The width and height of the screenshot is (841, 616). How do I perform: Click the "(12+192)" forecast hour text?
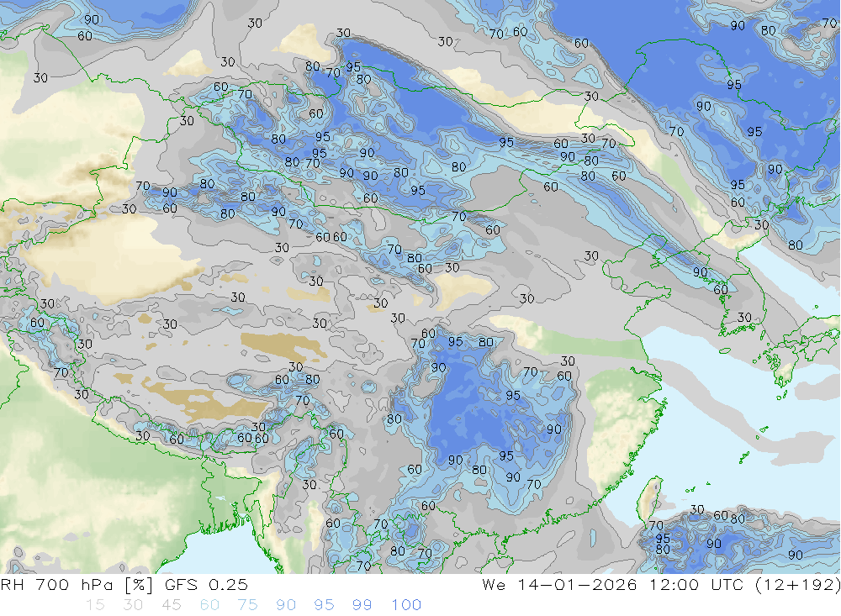(x=797, y=585)
